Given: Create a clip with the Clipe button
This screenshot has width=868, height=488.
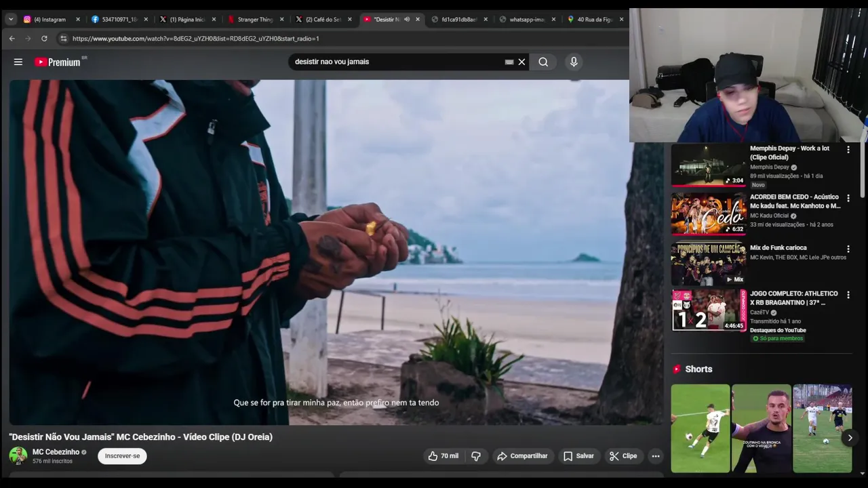Looking at the screenshot, I should [x=623, y=456].
